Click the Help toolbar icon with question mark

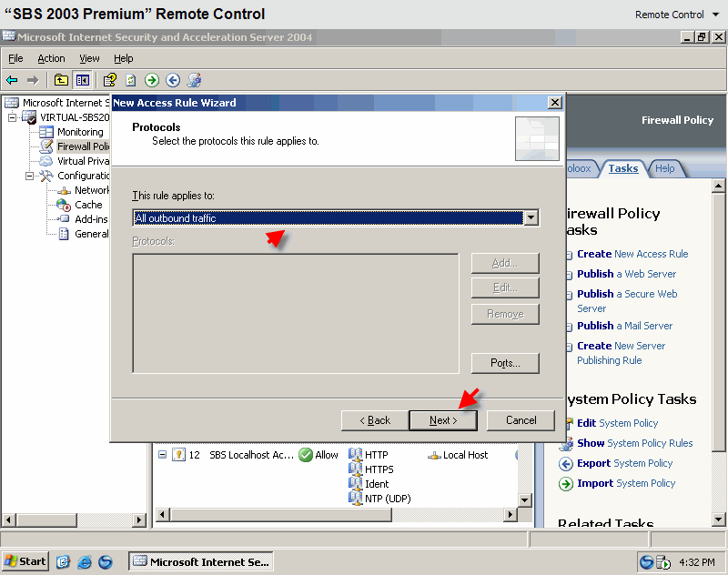click(110, 80)
